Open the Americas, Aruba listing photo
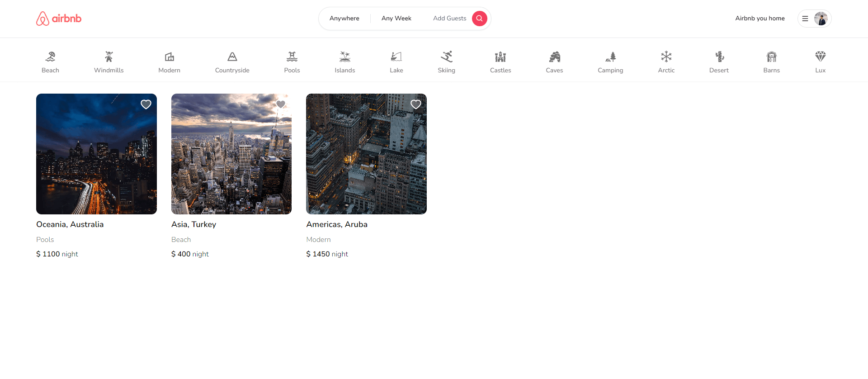Image resolution: width=868 pixels, height=379 pixels. (x=366, y=154)
